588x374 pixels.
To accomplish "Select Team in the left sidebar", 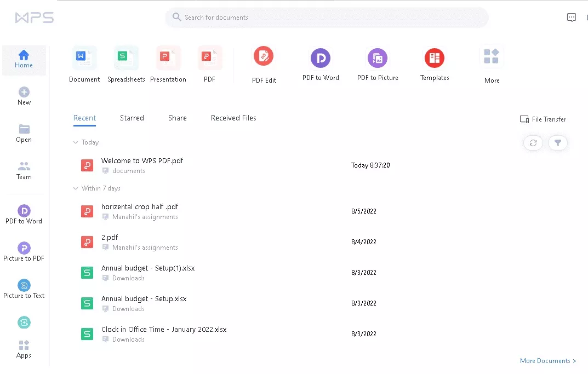I will pyautogui.click(x=24, y=170).
